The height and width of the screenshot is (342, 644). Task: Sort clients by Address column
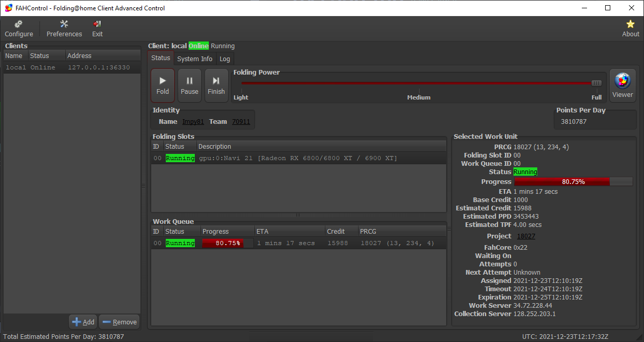click(x=103, y=55)
